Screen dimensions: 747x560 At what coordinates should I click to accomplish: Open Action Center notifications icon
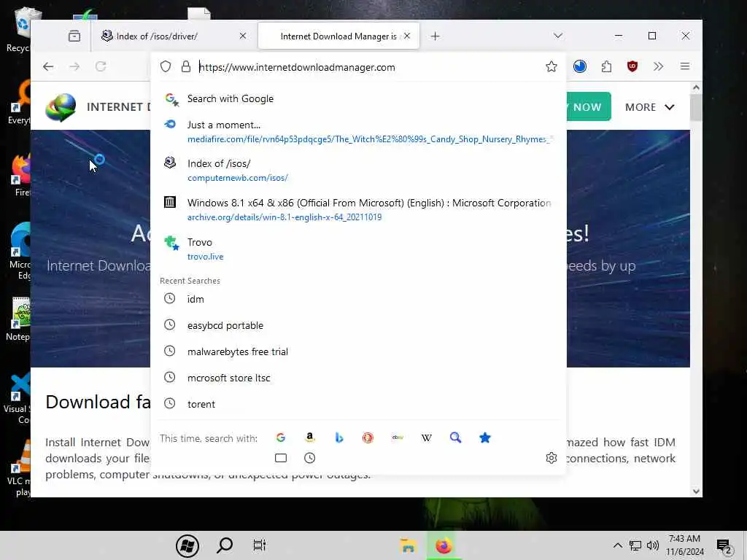(724, 546)
